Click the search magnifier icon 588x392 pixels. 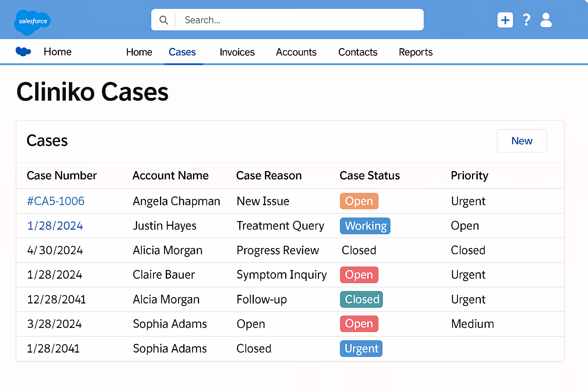163,20
